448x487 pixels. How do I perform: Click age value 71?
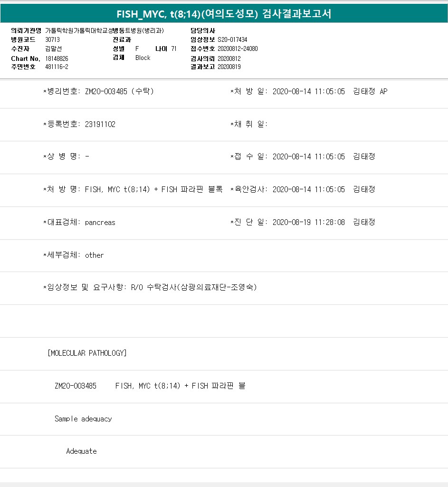pyautogui.click(x=174, y=49)
